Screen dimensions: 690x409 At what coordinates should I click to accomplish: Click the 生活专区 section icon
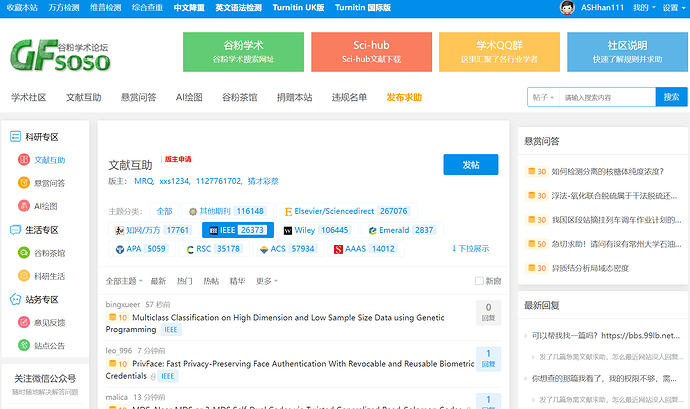pos(15,230)
